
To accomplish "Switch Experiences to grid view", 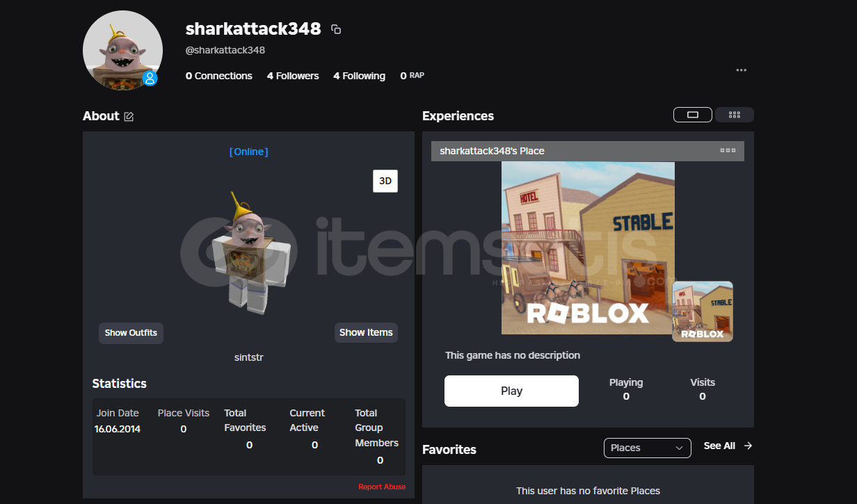I will coord(735,115).
